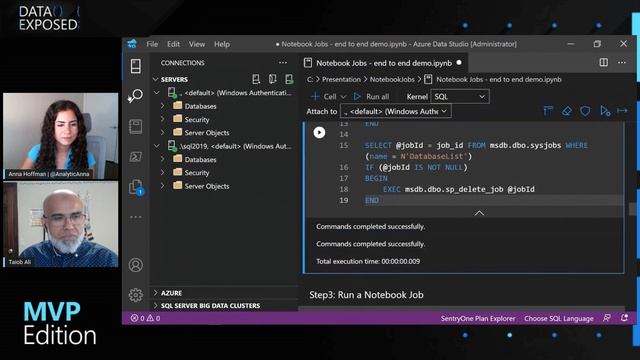The image size is (640, 360).
Task: Open the Accounts icon
Action: coord(136,265)
